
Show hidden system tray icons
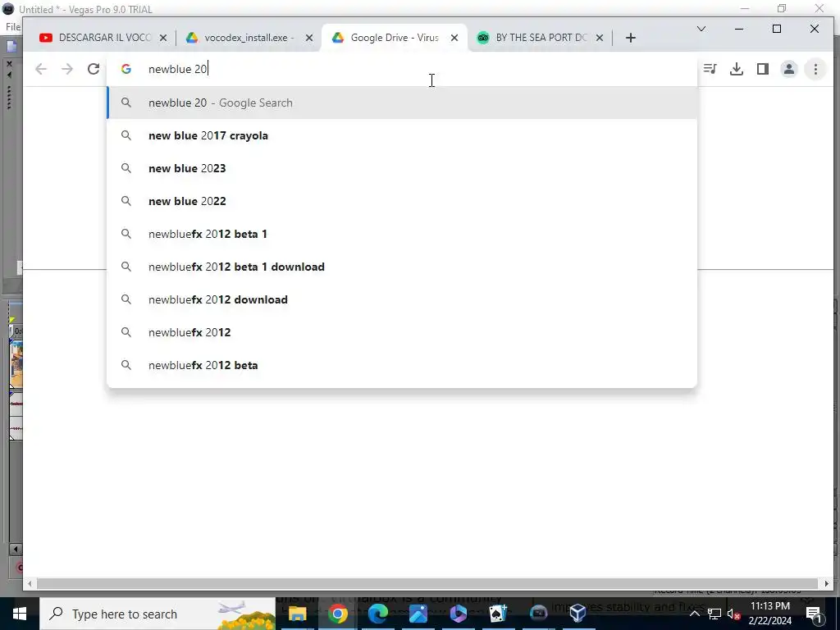tap(694, 614)
